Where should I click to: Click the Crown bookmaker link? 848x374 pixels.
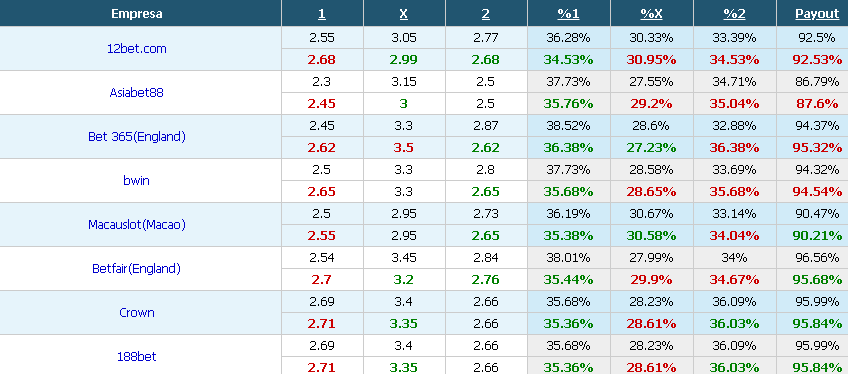136,312
